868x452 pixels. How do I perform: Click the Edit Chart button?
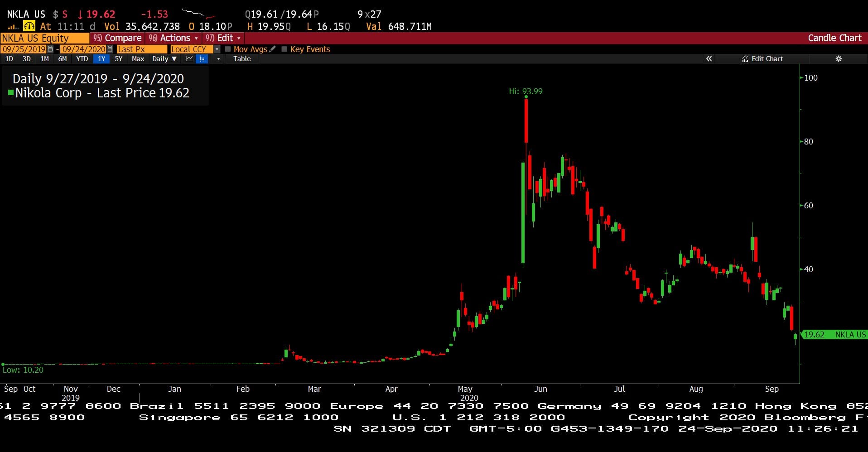click(762, 59)
